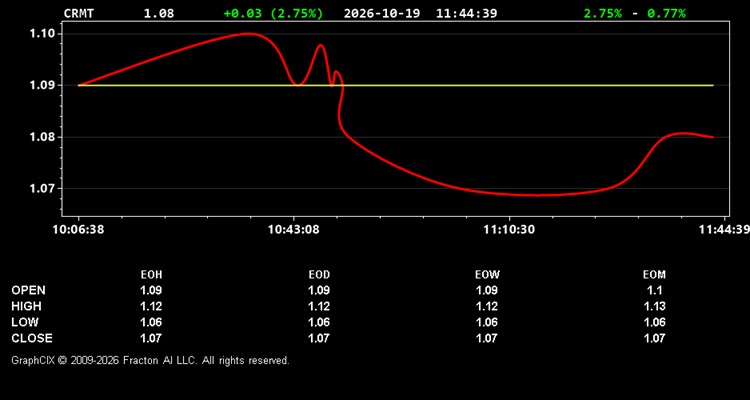Click the GraphCIX Fracton AI LLC copyright notice
Image resolution: width=750 pixels, height=400 pixels.
(150, 360)
